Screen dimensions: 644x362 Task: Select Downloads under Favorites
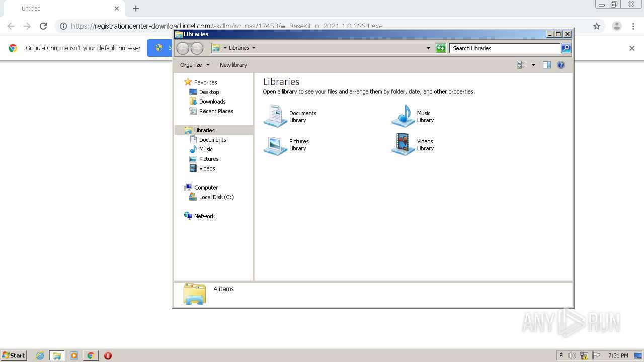point(212,102)
